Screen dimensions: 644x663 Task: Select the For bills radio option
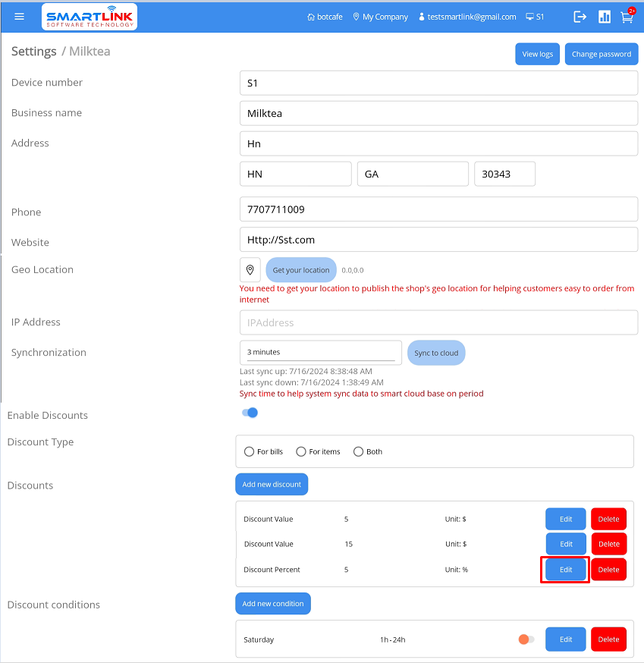tap(250, 451)
